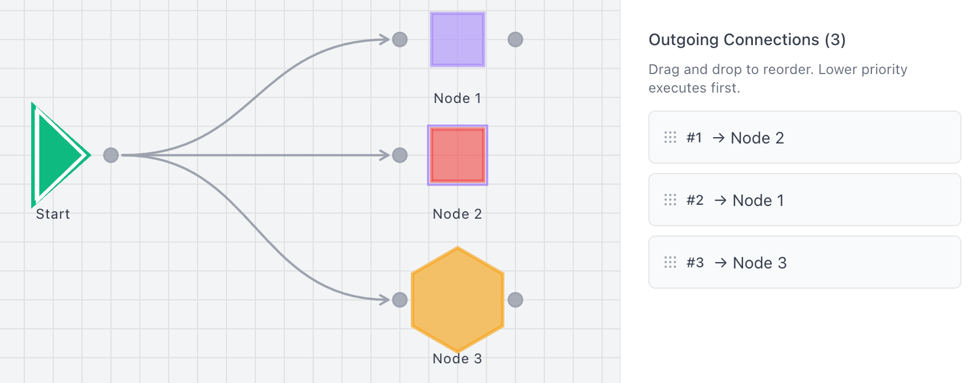
Task: Click the Node 1 label text
Action: pos(457,98)
